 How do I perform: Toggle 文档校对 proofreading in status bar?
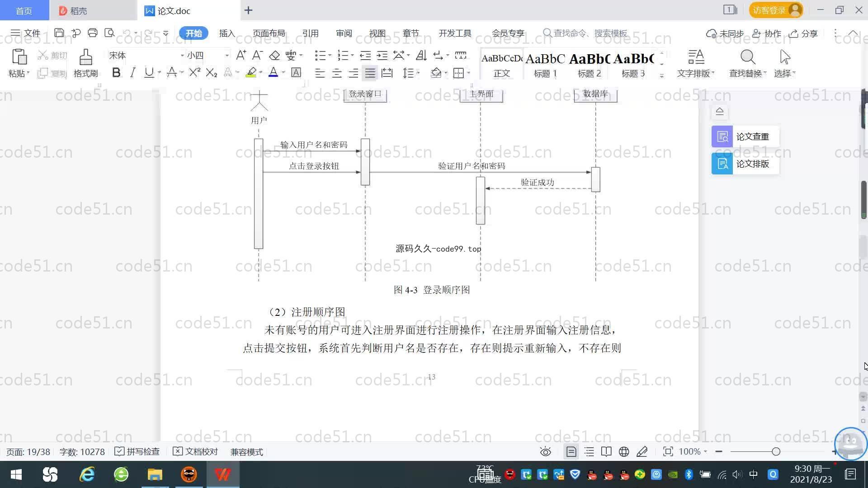[x=195, y=452]
